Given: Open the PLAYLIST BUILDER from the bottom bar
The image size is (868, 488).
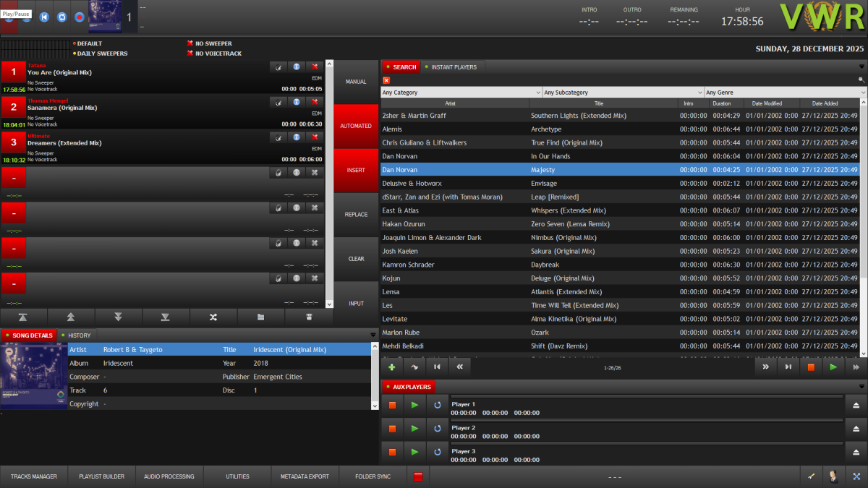Looking at the screenshot, I should [101, 476].
